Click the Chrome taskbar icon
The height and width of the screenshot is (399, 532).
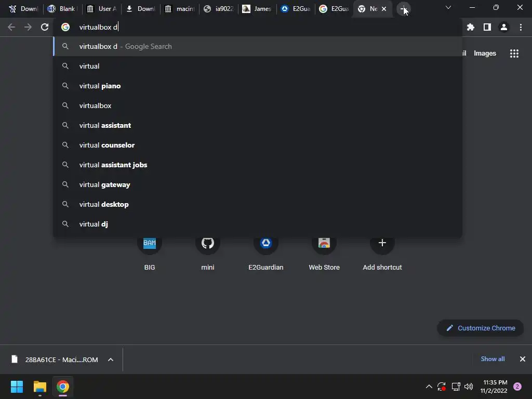pyautogui.click(x=62, y=387)
